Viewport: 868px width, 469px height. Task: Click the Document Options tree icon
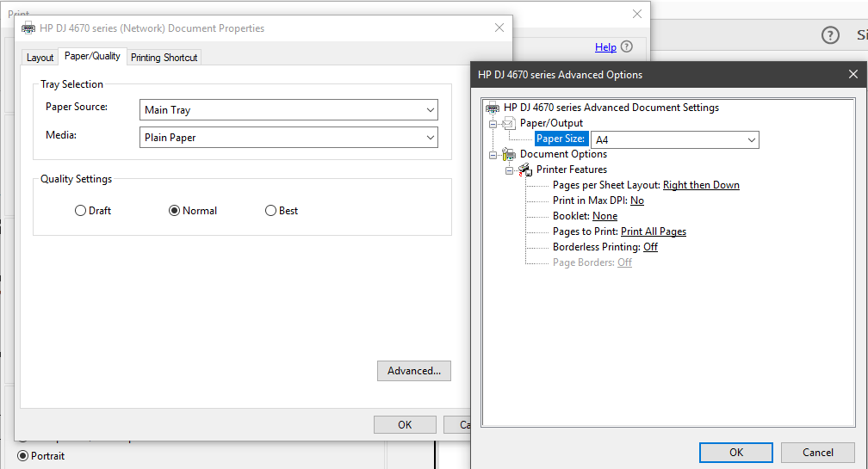509,154
